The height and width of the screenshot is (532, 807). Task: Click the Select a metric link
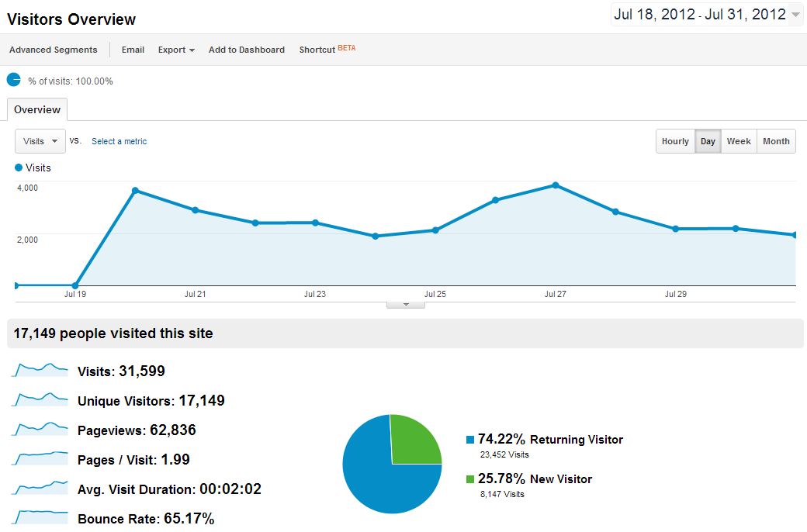(x=119, y=141)
